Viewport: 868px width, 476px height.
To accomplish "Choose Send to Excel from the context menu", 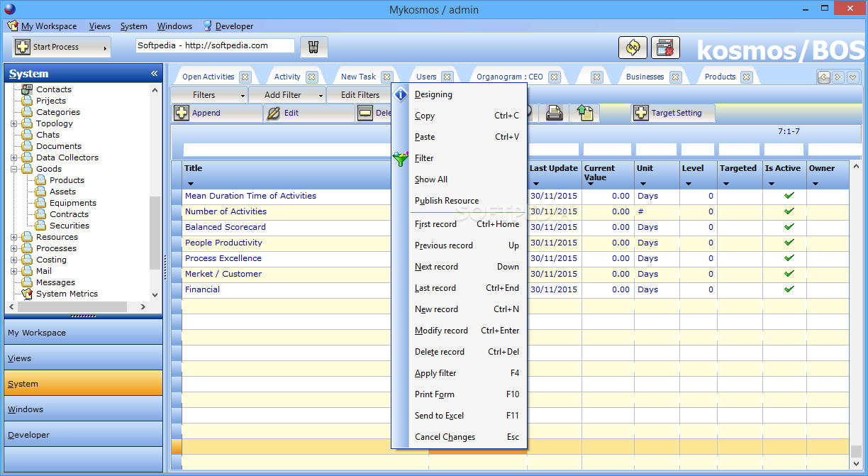I will [x=460, y=416].
